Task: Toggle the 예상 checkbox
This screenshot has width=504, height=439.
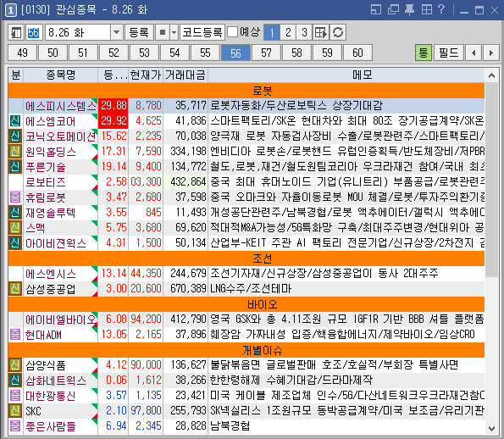Action: 232,32
